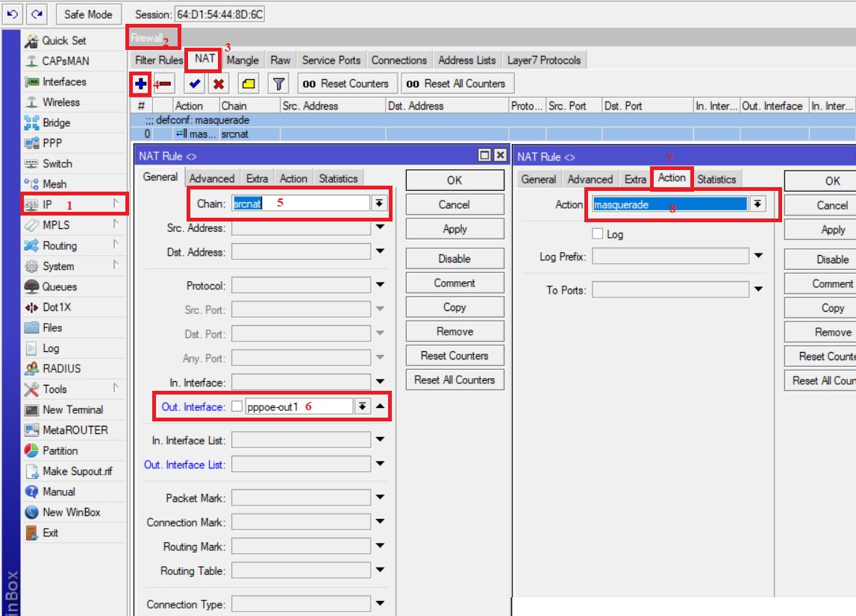The height and width of the screenshot is (616, 856).
Task: Click the redo arrow icon
Action: (37, 14)
